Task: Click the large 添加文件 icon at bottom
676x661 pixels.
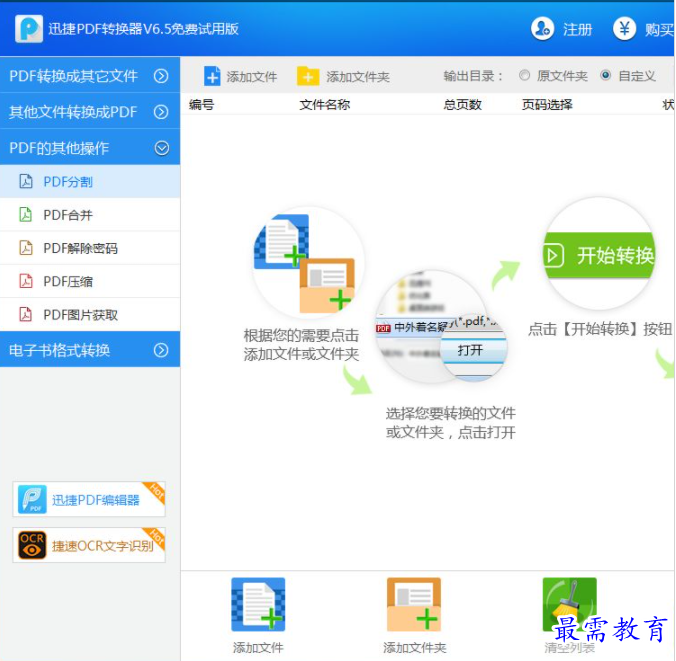Action: (258, 605)
